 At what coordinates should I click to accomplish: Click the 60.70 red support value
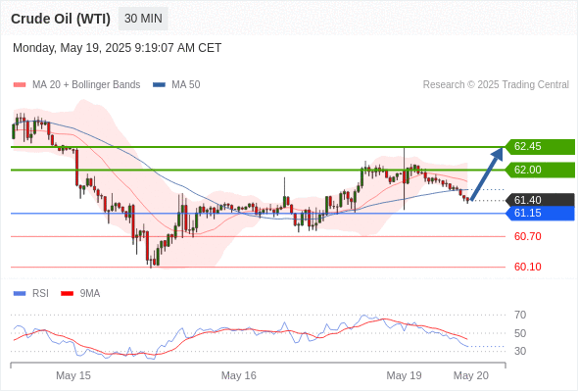pos(527,236)
